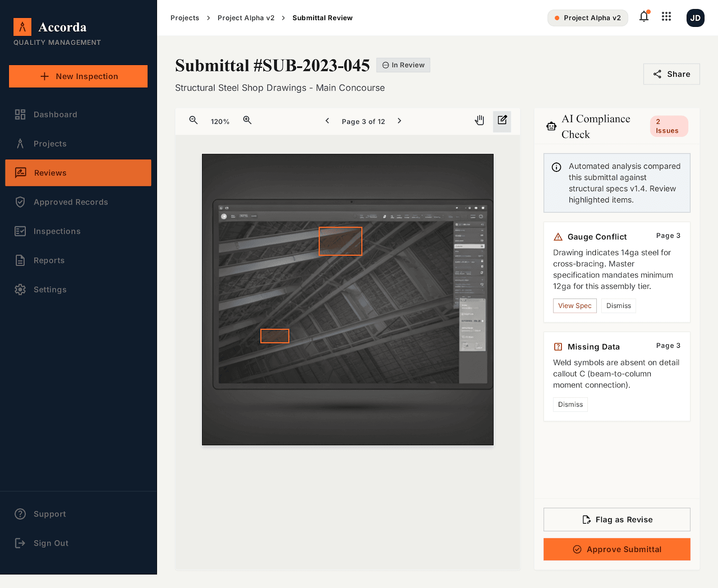Click Page 3 label on Missing Data
The width and height of the screenshot is (718, 588).
[x=668, y=346]
